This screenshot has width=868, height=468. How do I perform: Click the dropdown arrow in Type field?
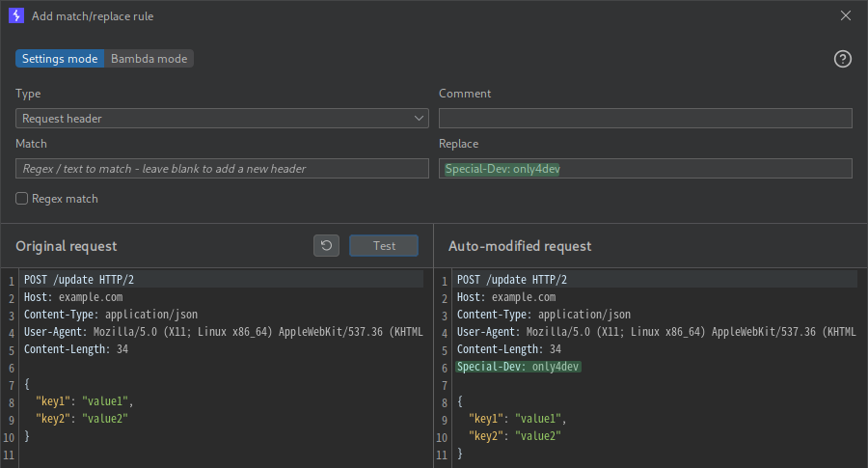pos(420,119)
